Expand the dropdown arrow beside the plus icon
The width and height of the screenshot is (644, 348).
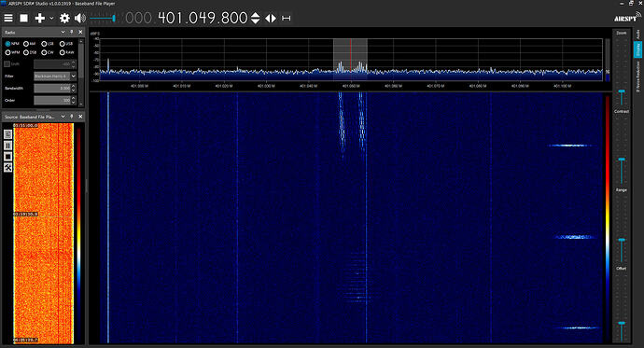51,18
